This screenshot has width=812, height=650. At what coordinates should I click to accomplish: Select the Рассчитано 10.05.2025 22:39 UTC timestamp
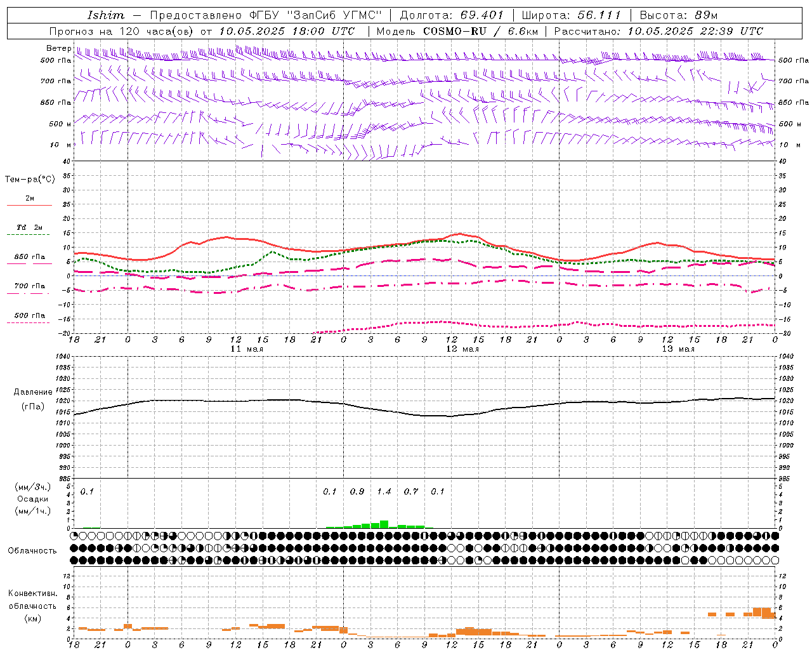pyautogui.click(x=658, y=31)
